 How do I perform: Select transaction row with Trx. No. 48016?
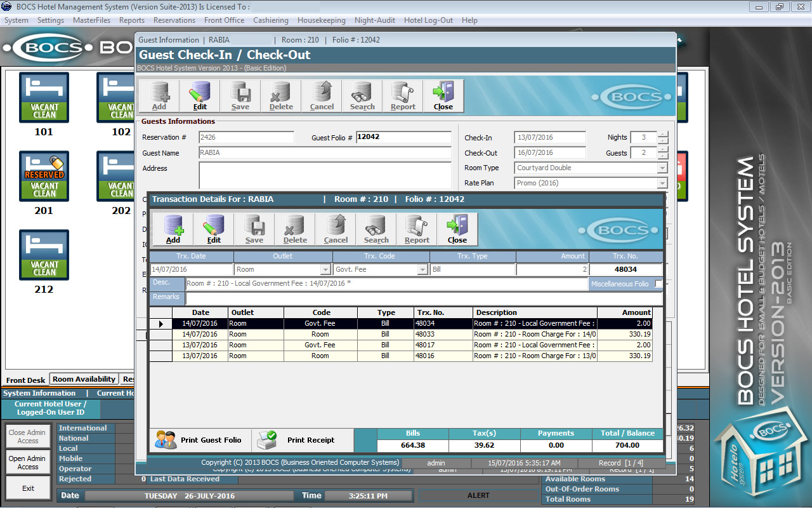[400, 356]
